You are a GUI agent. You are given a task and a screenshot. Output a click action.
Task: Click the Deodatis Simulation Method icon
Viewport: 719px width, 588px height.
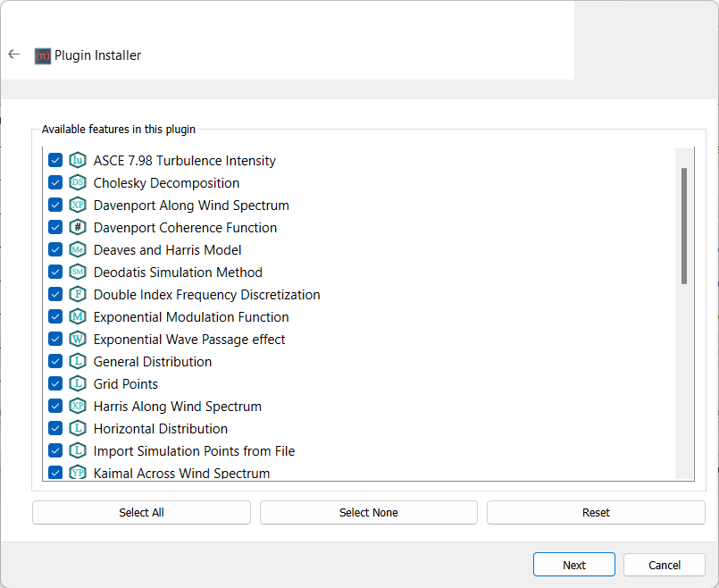[78, 273]
